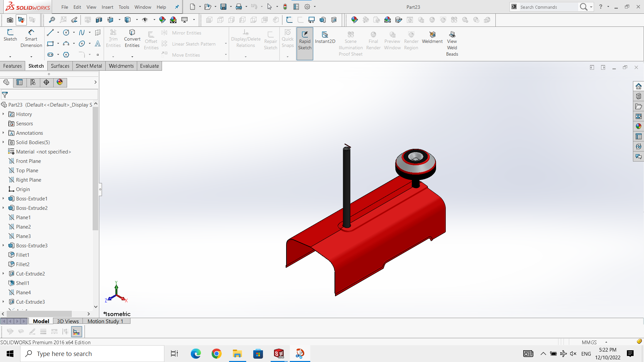The width and height of the screenshot is (644, 362).
Task: Click the filter icon in feature tree
Action: pos(5,95)
